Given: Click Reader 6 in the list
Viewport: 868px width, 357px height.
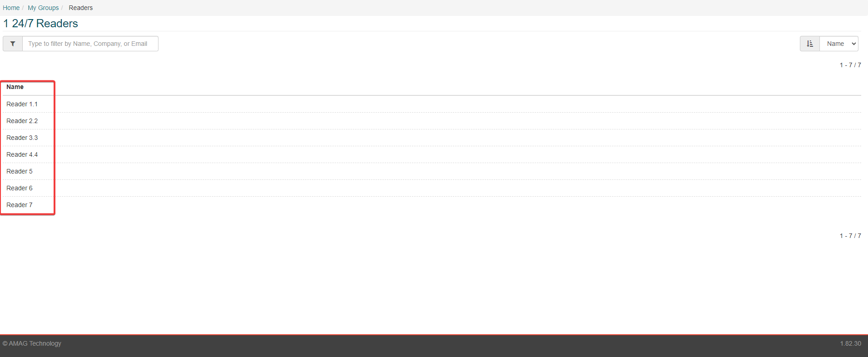Looking at the screenshot, I should click(20, 188).
